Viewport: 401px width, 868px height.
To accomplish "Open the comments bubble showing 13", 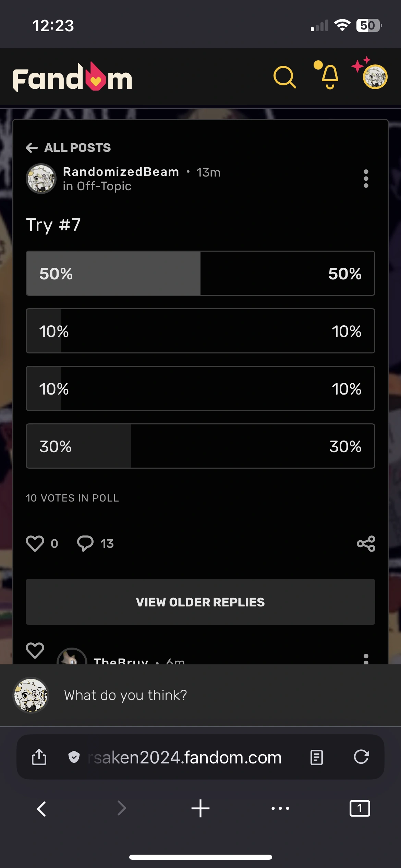I will tap(85, 543).
